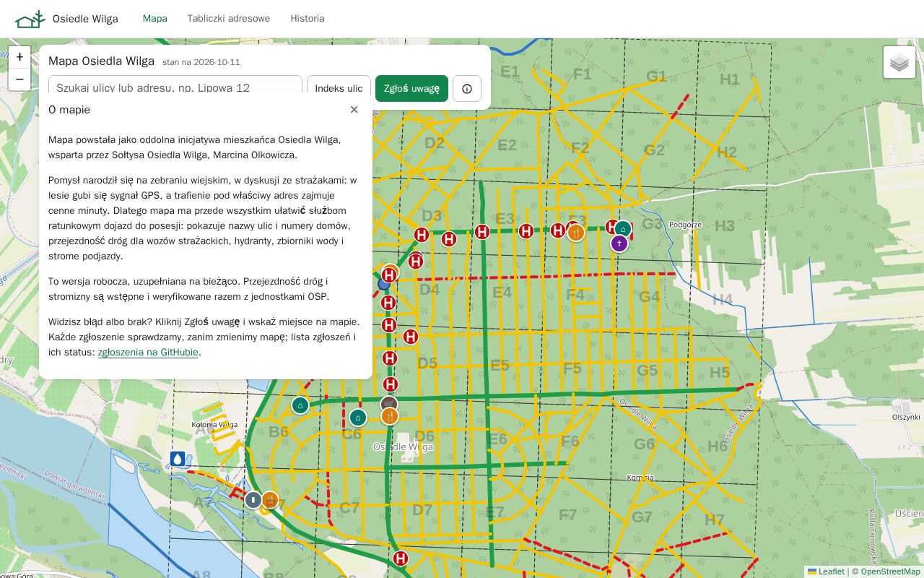
Task: Select the bottommost hydrant marker on the map
Action: click(401, 558)
